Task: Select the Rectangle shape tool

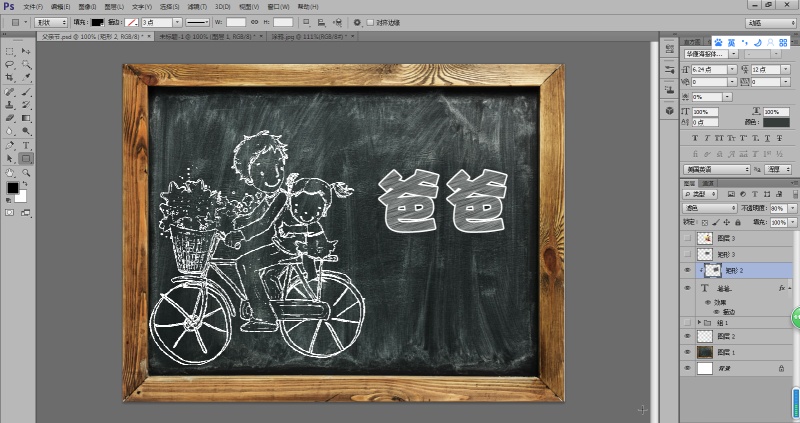Action: point(26,159)
